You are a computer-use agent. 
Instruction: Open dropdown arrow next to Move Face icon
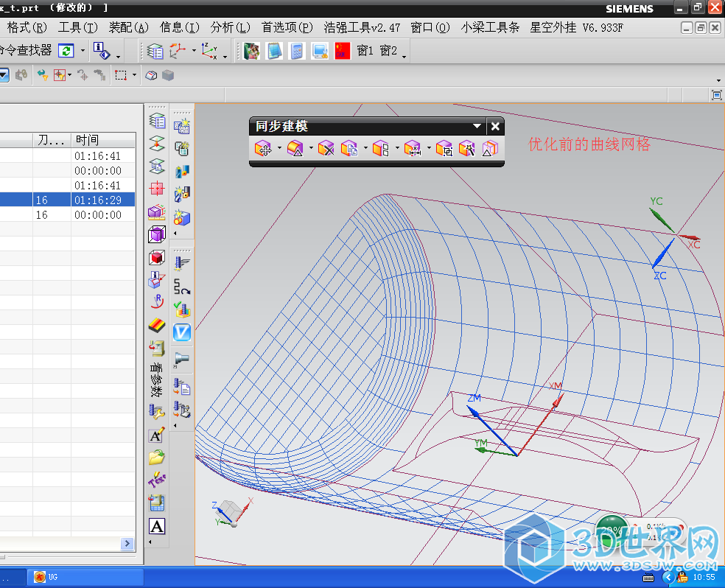coord(279,149)
